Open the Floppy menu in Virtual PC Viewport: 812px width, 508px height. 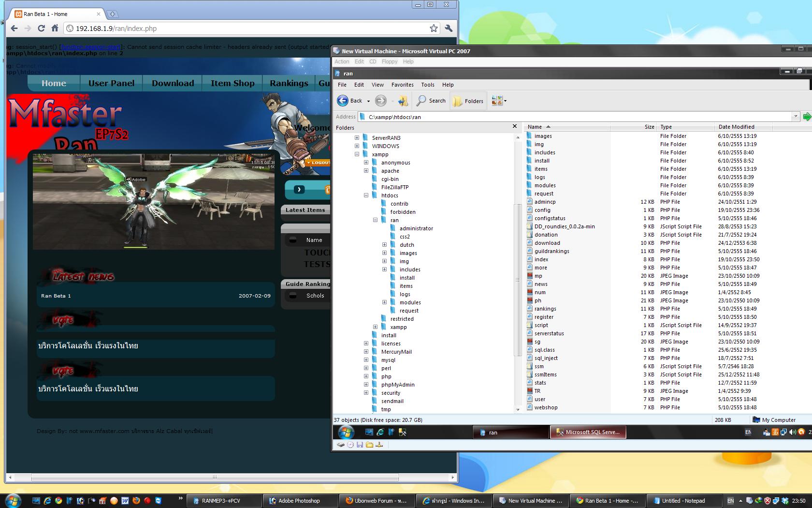point(390,61)
